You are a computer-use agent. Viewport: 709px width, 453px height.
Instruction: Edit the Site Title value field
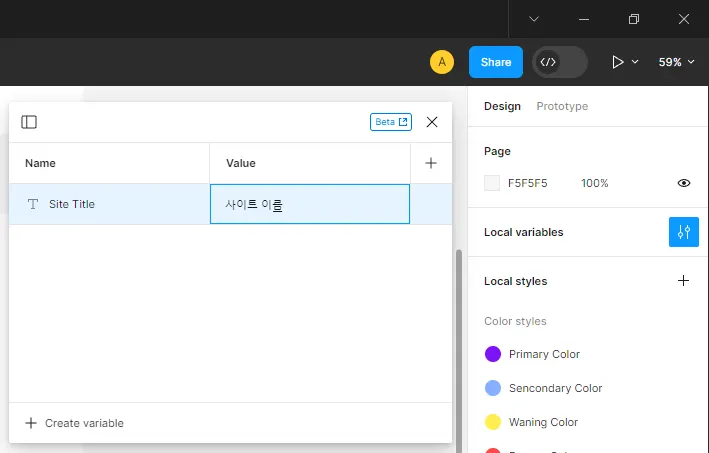click(309, 204)
